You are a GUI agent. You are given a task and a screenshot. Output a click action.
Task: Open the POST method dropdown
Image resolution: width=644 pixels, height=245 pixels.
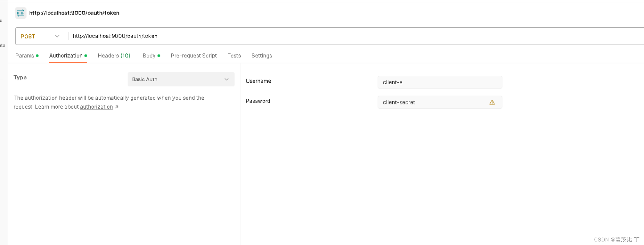(x=40, y=36)
